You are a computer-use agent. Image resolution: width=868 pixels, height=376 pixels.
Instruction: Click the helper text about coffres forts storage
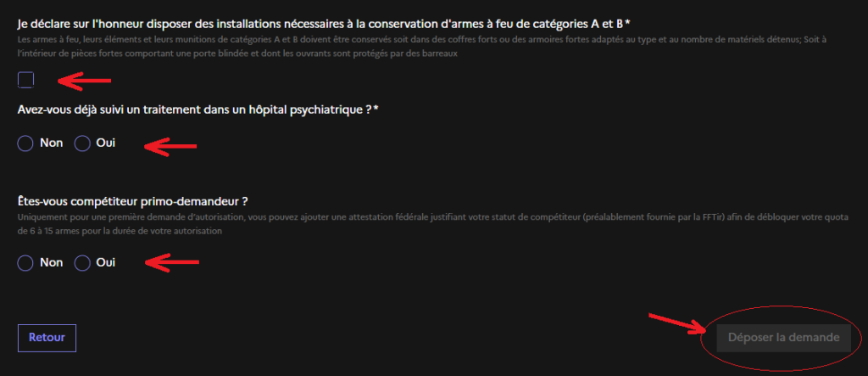tap(424, 48)
